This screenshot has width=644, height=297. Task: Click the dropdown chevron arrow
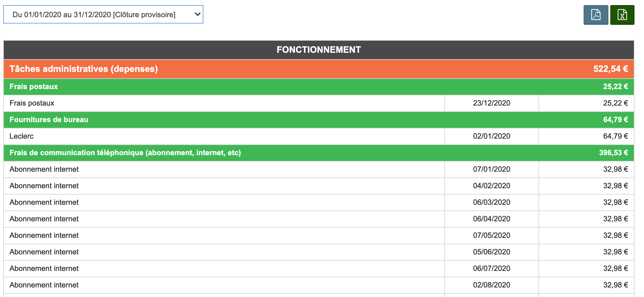[197, 14]
